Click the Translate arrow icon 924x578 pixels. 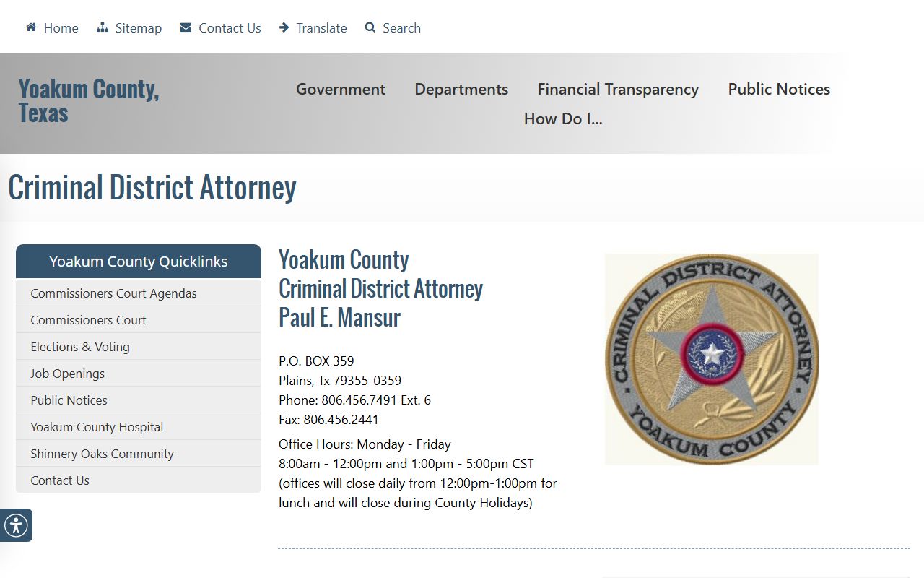[x=284, y=27]
